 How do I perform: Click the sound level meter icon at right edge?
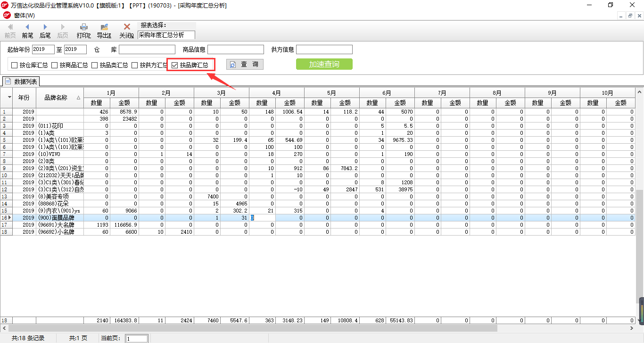pos(642,310)
